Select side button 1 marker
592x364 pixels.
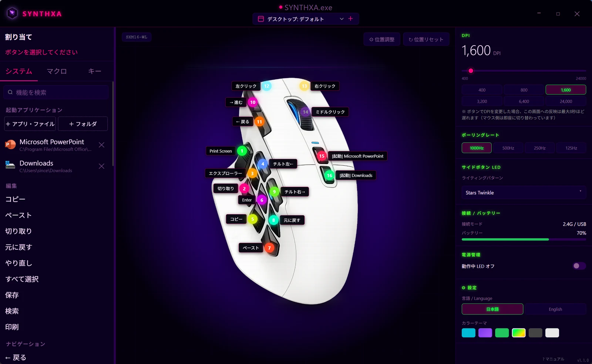pyautogui.click(x=242, y=151)
